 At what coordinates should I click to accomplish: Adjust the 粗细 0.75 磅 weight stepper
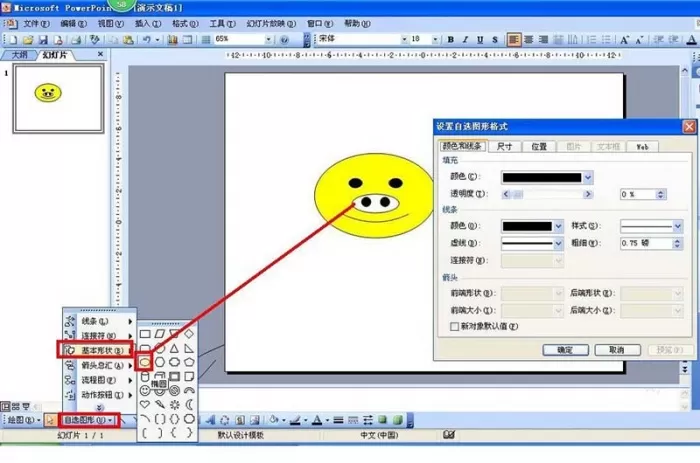click(x=677, y=243)
